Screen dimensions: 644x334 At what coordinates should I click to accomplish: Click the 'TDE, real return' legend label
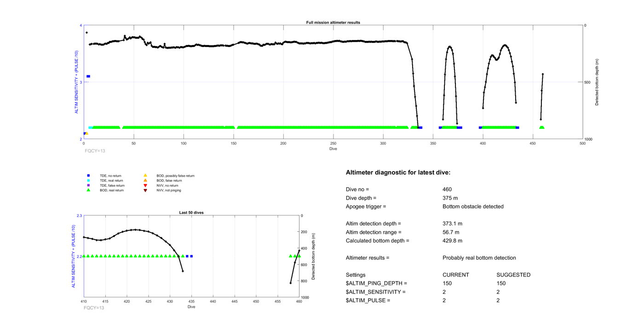[111, 181]
